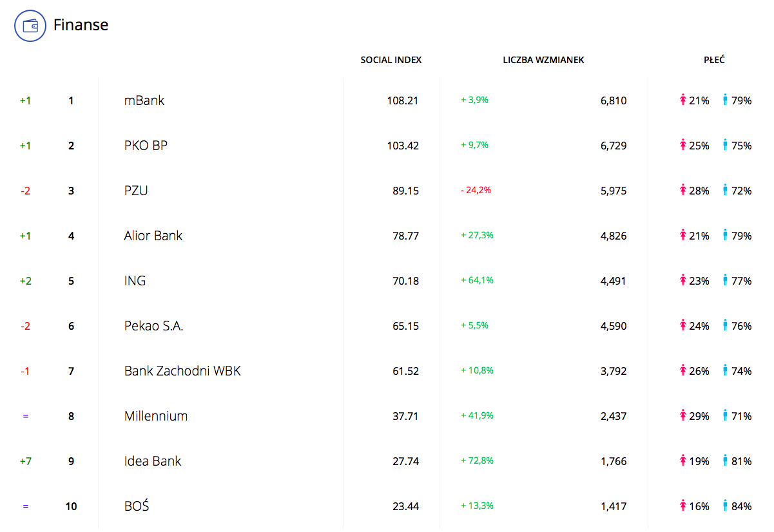The width and height of the screenshot is (774, 532).
Task: Click the -24,2% mentions change for PZU
Action: coord(476,190)
